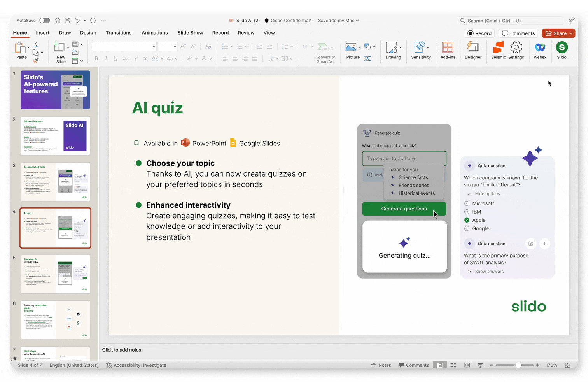588x382 pixels.
Task: Toggle Subscript formatting
Action: pos(145,58)
